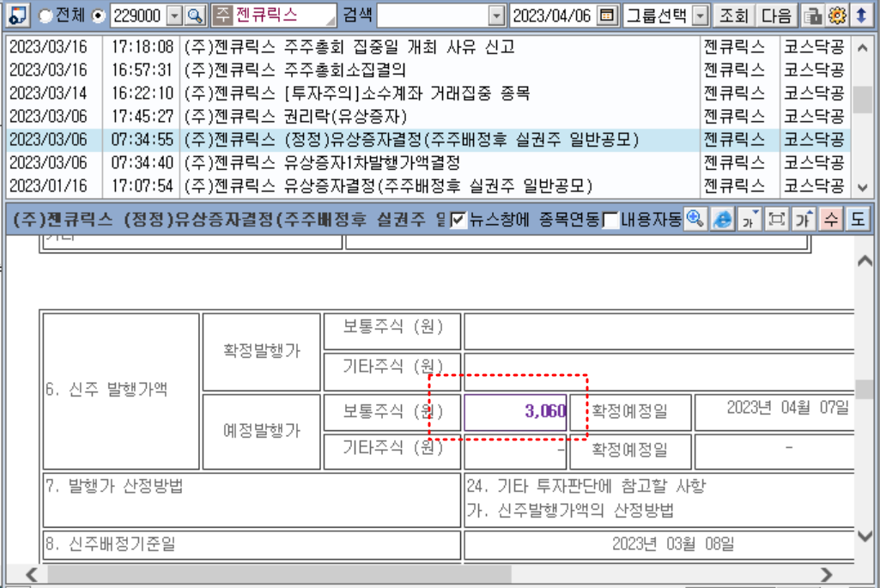
Task: Click the zoom-in magnifier icon
Action: pos(695,219)
